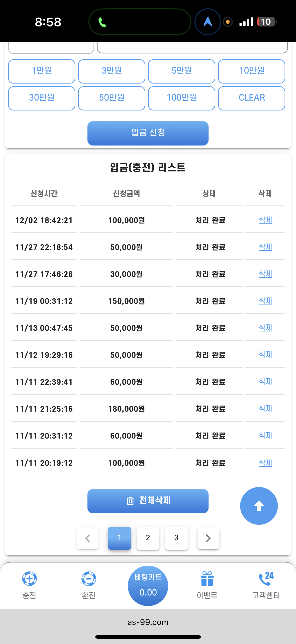Select current page 1 button
Image resolution: width=296 pixels, height=644 pixels.
point(120,538)
